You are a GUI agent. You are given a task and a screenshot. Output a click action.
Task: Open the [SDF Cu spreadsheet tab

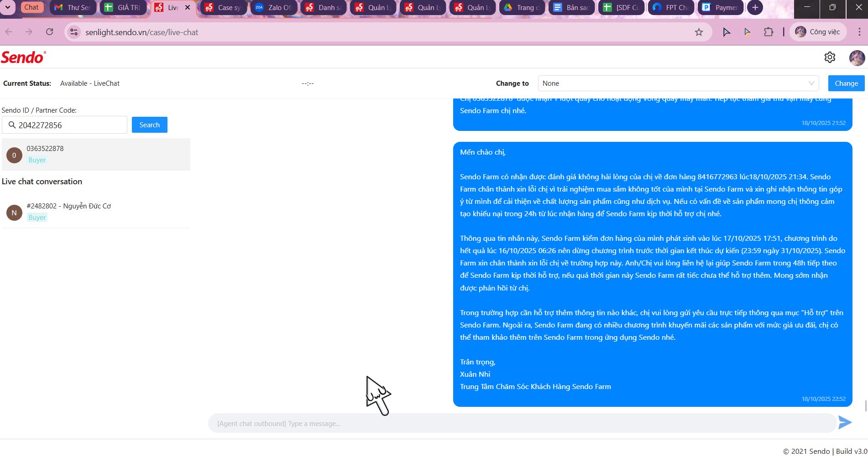click(622, 7)
